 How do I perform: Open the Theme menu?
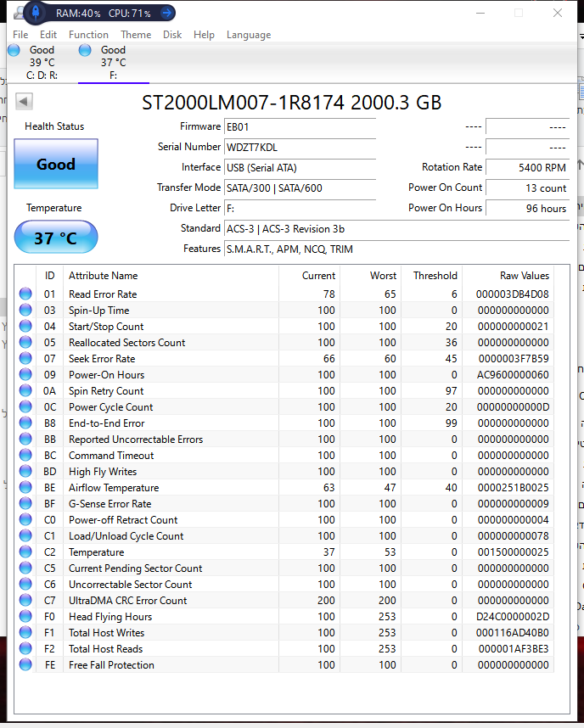[136, 35]
